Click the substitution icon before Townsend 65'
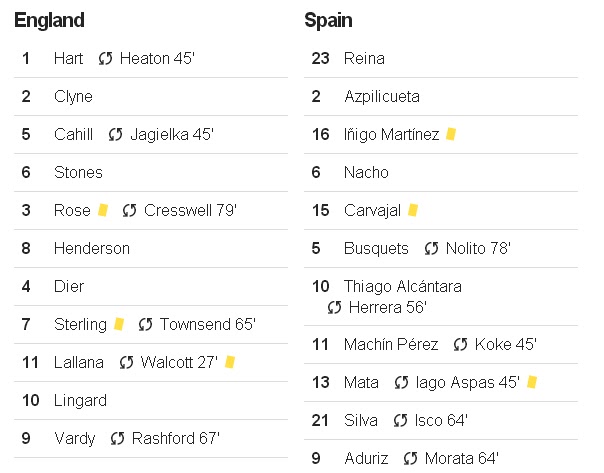The image size is (604, 473). [146, 325]
